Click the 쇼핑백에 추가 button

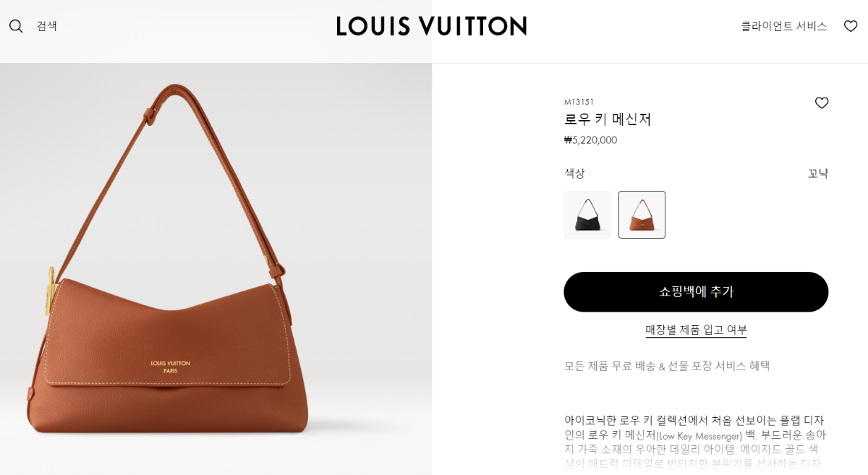coord(696,292)
